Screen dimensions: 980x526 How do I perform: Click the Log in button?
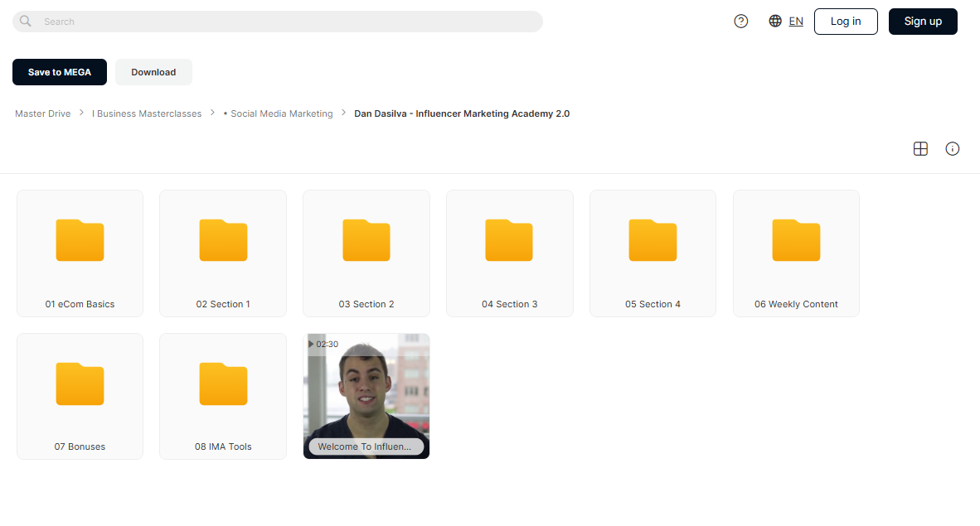[x=846, y=22]
